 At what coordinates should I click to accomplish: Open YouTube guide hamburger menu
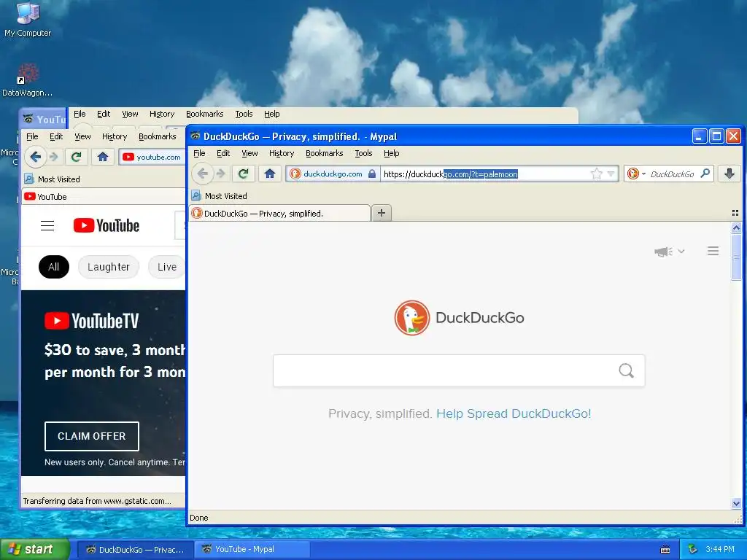[47, 226]
